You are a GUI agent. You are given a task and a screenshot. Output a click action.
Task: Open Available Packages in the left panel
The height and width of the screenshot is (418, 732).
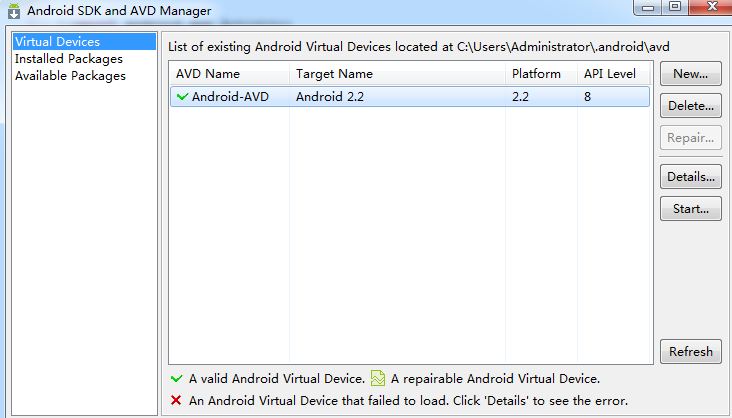[x=70, y=76]
